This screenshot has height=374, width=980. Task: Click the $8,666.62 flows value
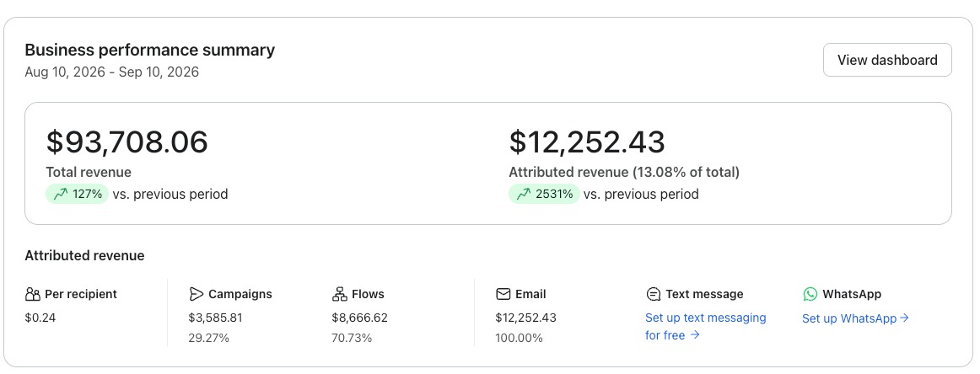[360, 318]
